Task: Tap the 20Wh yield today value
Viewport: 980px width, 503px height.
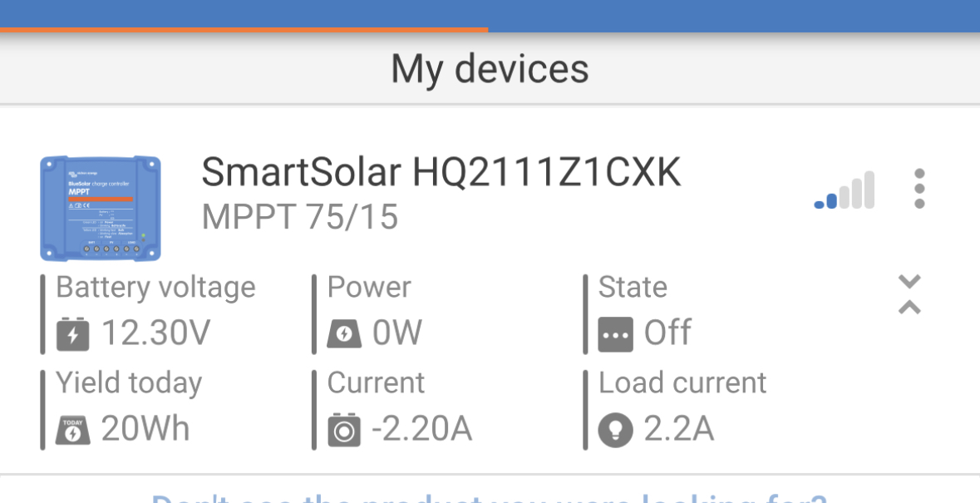Action: coord(145,429)
